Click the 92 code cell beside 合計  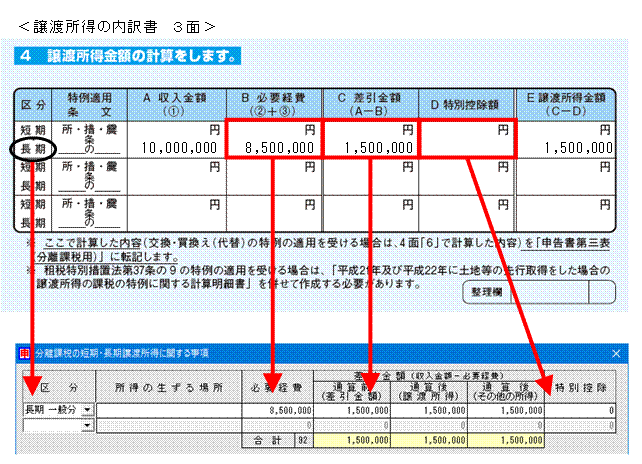pos(303,440)
